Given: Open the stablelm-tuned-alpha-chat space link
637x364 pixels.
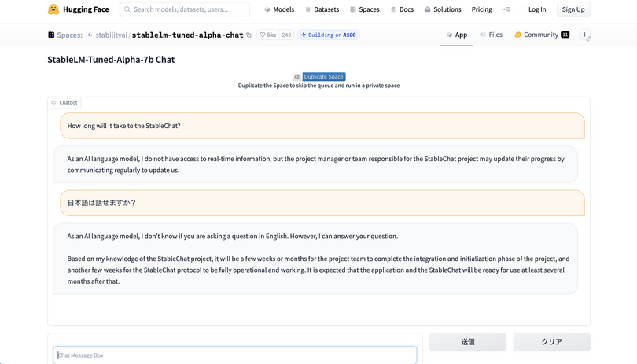Looking at the screenshot, I should (x=187, y=35).
